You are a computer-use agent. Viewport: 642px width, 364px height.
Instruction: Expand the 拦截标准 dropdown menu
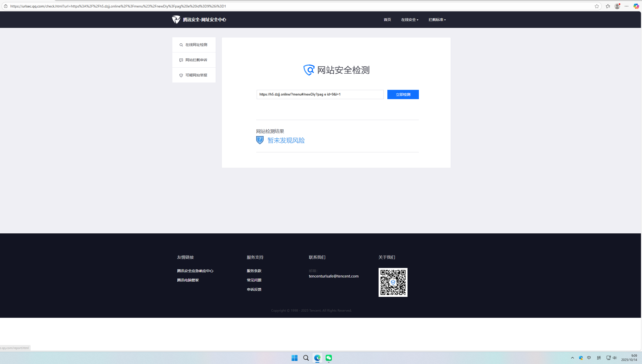pyautogui.click(x=437, y=20)
